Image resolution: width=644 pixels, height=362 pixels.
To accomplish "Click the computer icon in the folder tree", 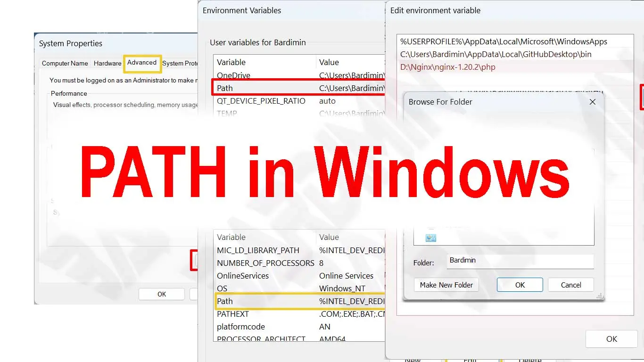I will pyautogui.click(x=430, y=238).
